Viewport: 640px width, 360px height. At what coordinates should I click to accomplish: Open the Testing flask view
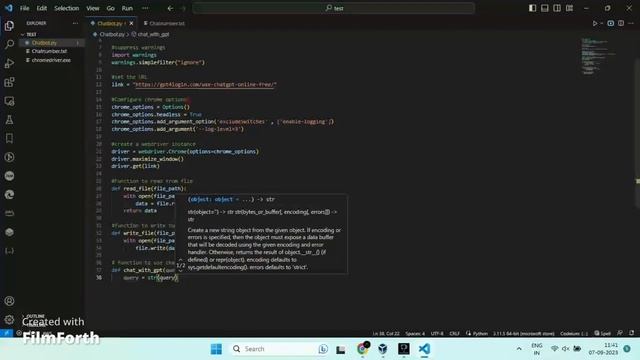[9, 120]
